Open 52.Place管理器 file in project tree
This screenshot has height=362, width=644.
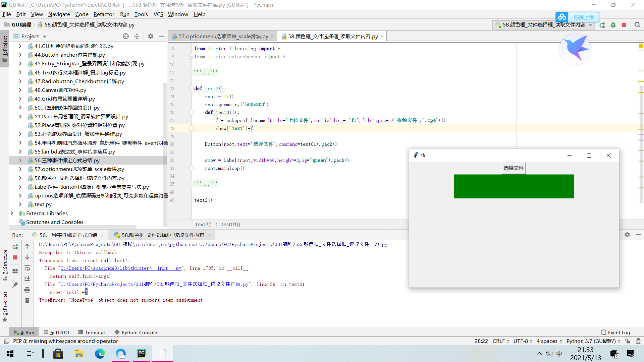pos(79,125)
